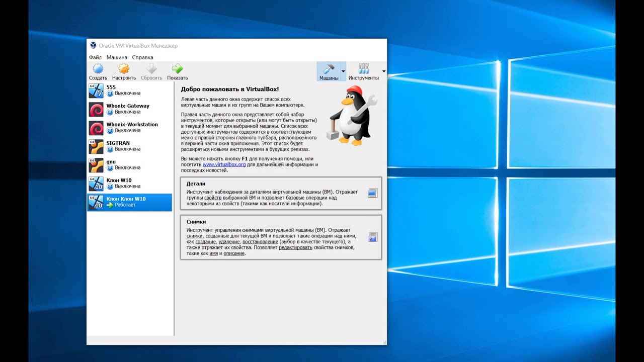Image resolution: width=644 pixels, height=362 pixels.
Task: Open dropdown arrow next to Машины
Action: coord(344,71)
